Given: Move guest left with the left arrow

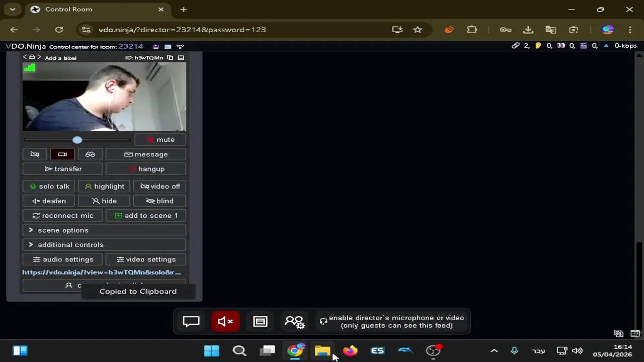Looking at the screenshot, I should 25,57.
